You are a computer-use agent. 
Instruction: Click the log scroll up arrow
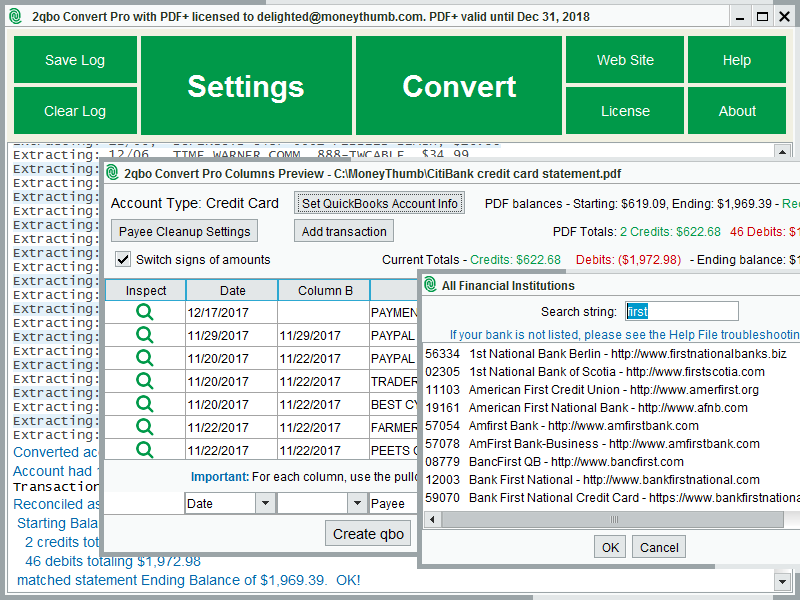(782, 152)
